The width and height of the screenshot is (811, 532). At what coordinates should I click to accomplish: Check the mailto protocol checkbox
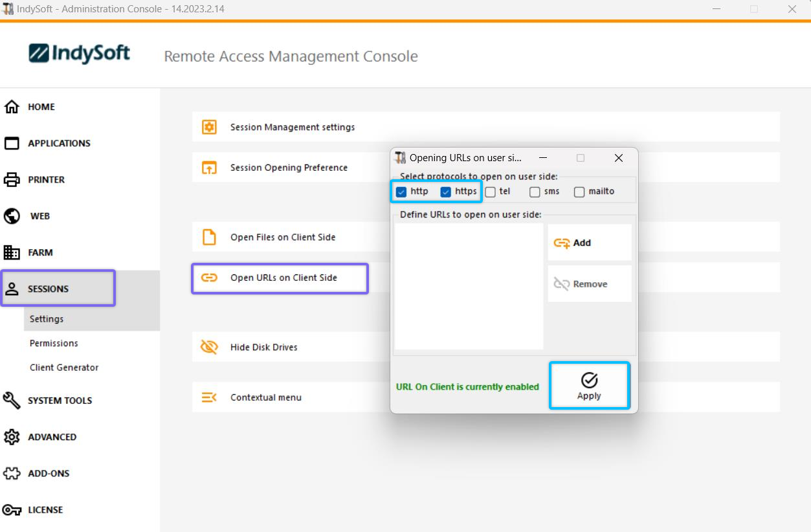coord(579,192)
